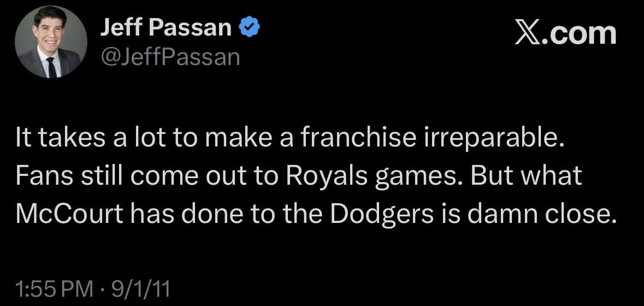Click Jeff Passan's profile photo
The width and height of the screenshot is (644, 306).
(51, 42)
